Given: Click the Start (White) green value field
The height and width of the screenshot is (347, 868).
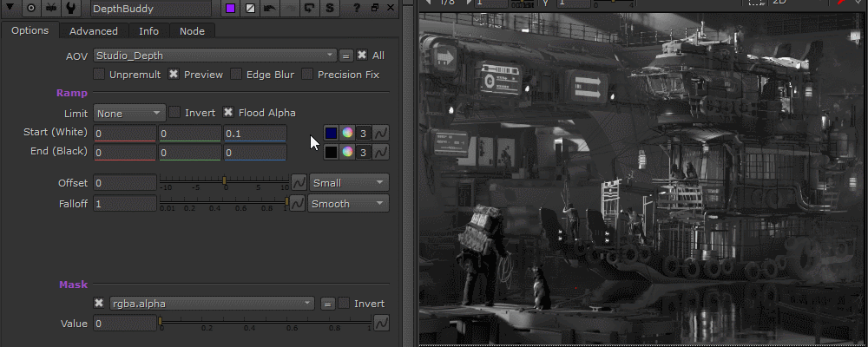Looking at the screenshot, I should 190,134.
